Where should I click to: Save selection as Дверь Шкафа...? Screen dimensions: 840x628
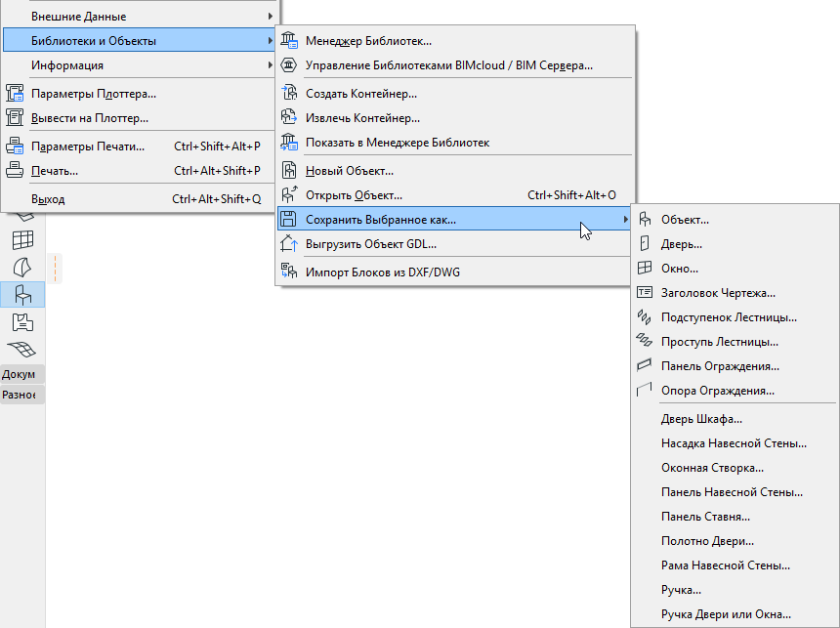(735, 419)
